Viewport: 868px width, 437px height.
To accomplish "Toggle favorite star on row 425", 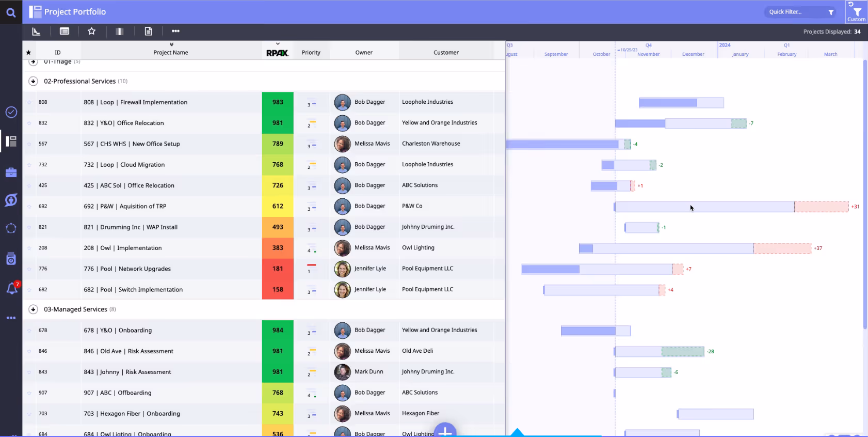I will pyautogui.click(x=29, y=185).
